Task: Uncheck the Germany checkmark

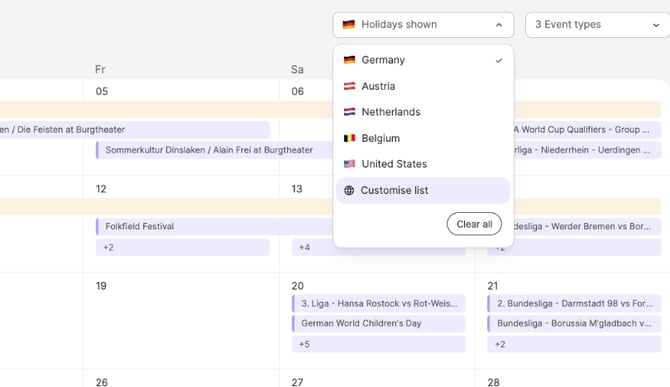Action: [499, 61]
